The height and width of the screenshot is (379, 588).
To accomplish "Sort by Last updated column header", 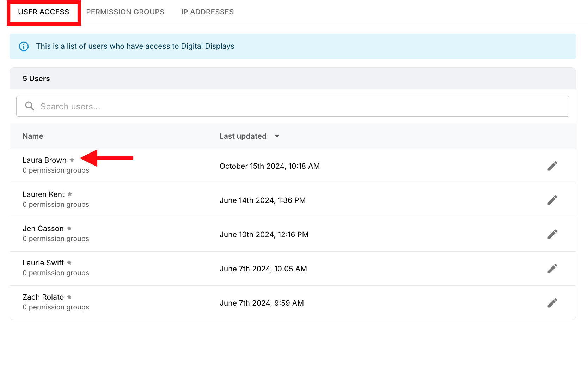I will (x=243, y=136).
